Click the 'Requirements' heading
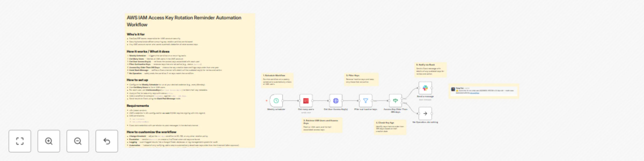Image resolution: width=644 pixels, height=161 pixels. click(138, 106)
